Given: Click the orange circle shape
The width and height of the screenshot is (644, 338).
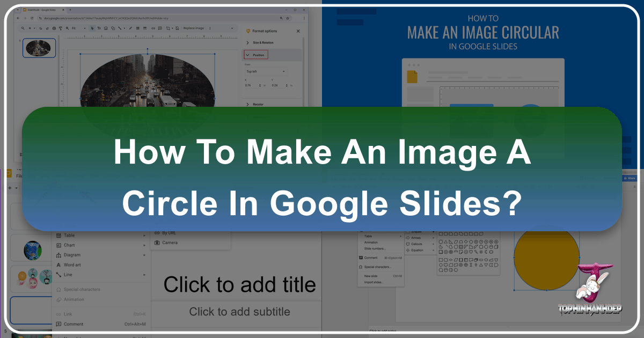Looking at the screenshot, I should (546, 256).
